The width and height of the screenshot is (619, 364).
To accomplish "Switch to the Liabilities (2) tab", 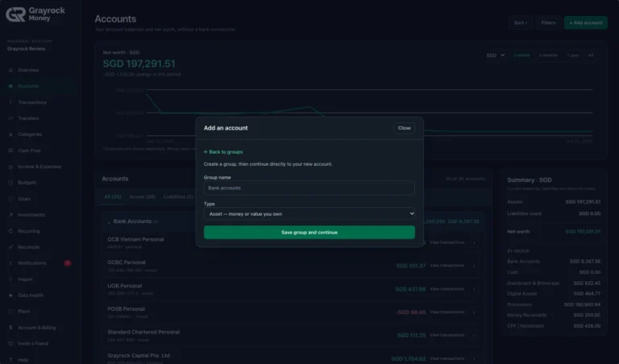I will click(178, 196).
